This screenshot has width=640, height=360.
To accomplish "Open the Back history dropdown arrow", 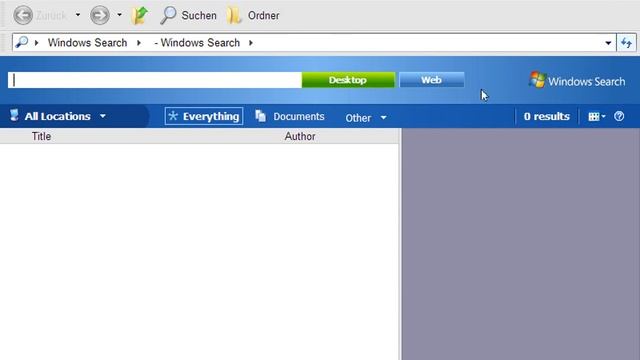I will click(x=78, y=15).
